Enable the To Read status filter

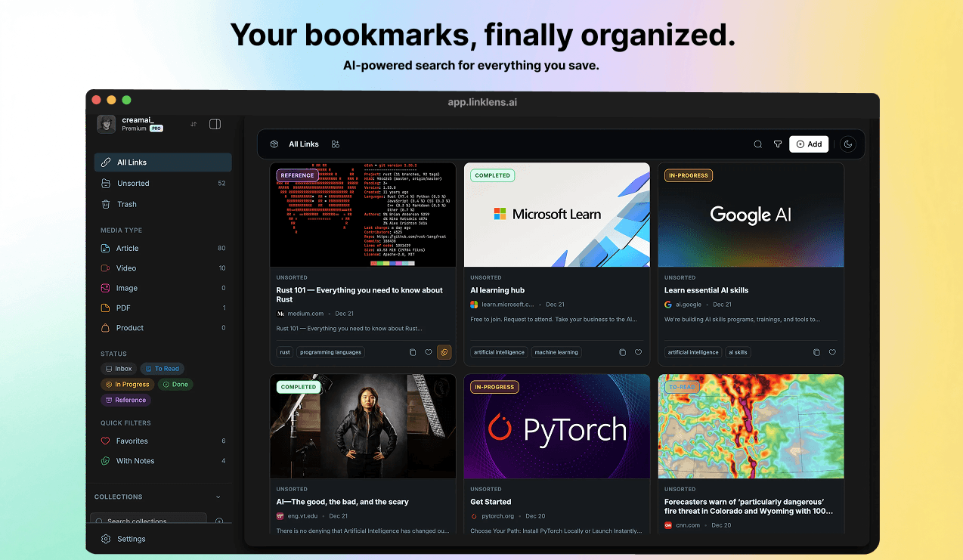pos(162,368)
